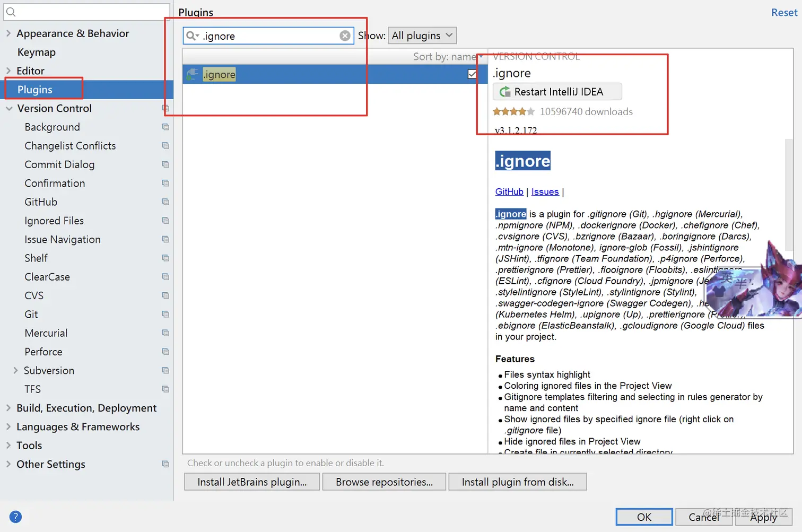
Task: Open the Mercurial settings page
Action: click(46, 333)
